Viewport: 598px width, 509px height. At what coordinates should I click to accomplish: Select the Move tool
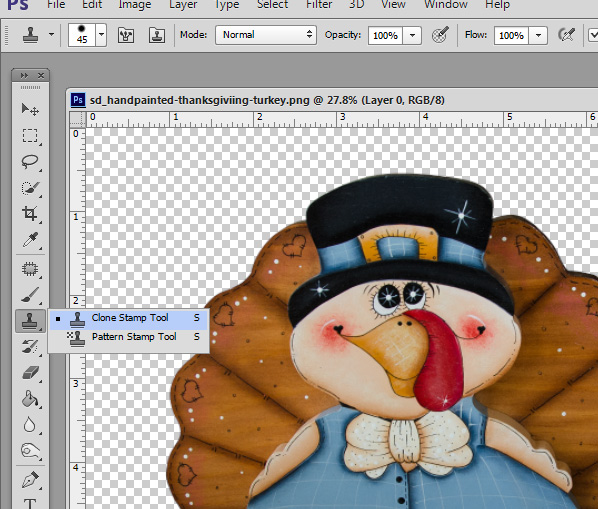coord(30,109)
